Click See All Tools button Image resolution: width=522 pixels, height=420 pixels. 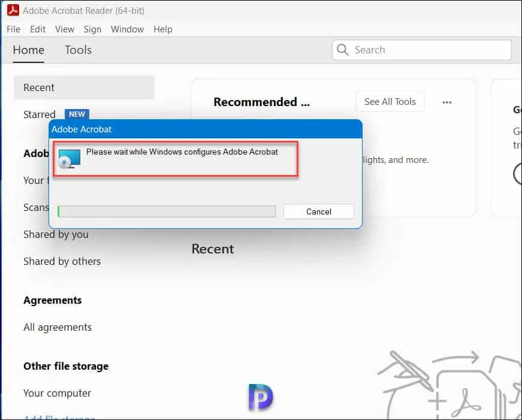coord(390,101)
